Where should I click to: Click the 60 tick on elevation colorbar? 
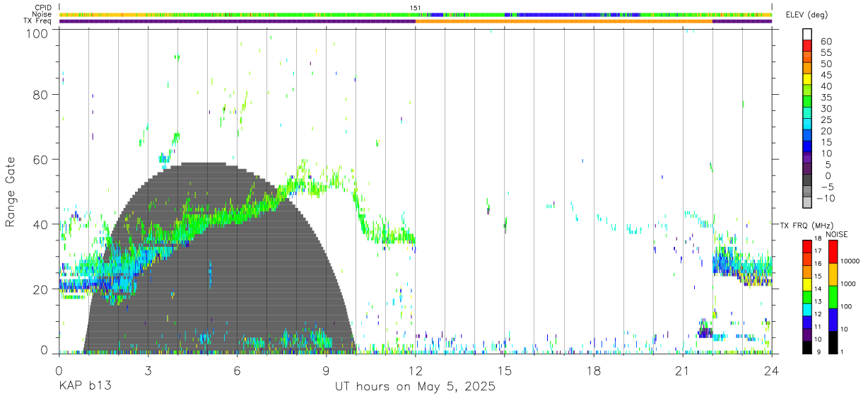[x=826, y=41]
